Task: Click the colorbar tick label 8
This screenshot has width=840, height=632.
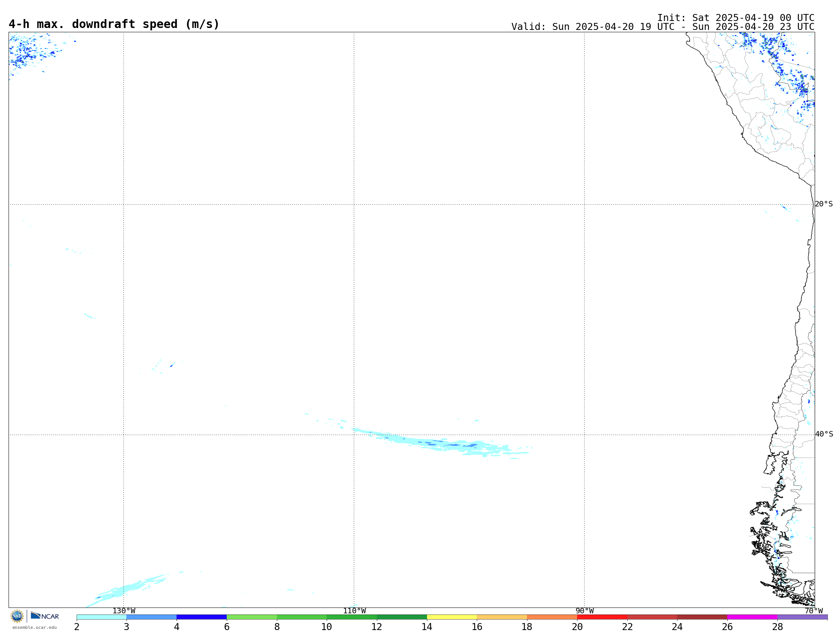Action: click(x=277, y=627)
